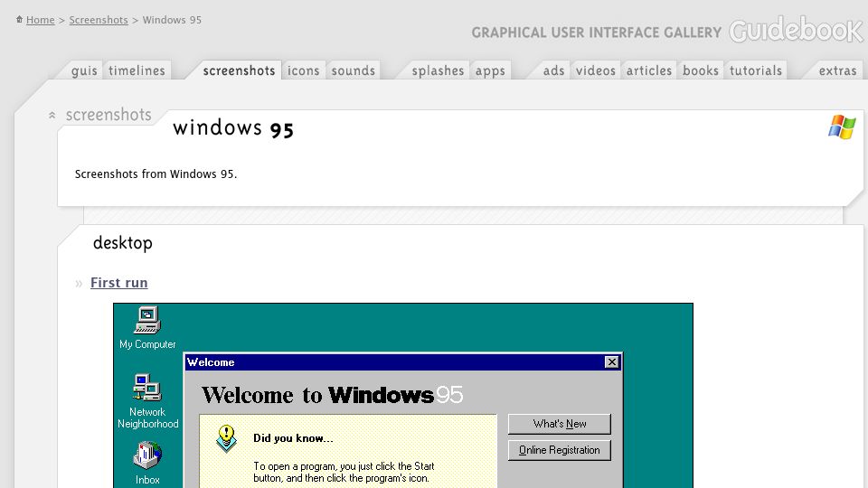This screenshot has width=868, height=488.
Task: Open the Screenshots breadcrumb link
Action: [x=99, y=20]
